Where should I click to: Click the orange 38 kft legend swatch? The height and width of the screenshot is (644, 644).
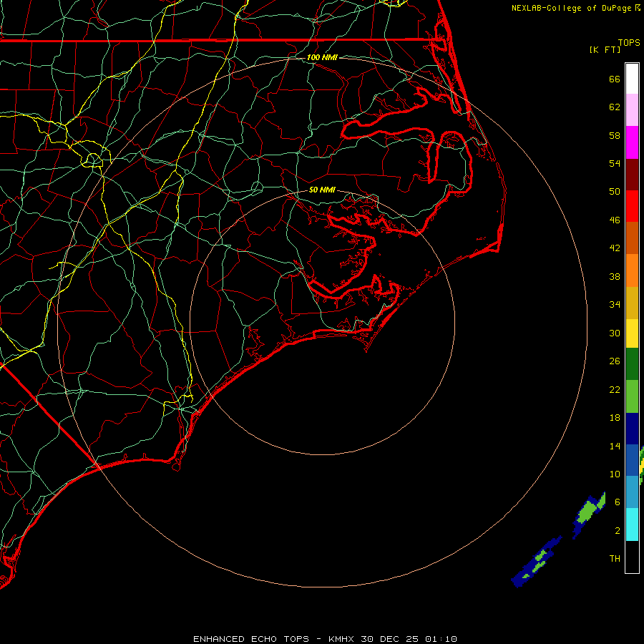pyautogui.click(x=632, y=270)
